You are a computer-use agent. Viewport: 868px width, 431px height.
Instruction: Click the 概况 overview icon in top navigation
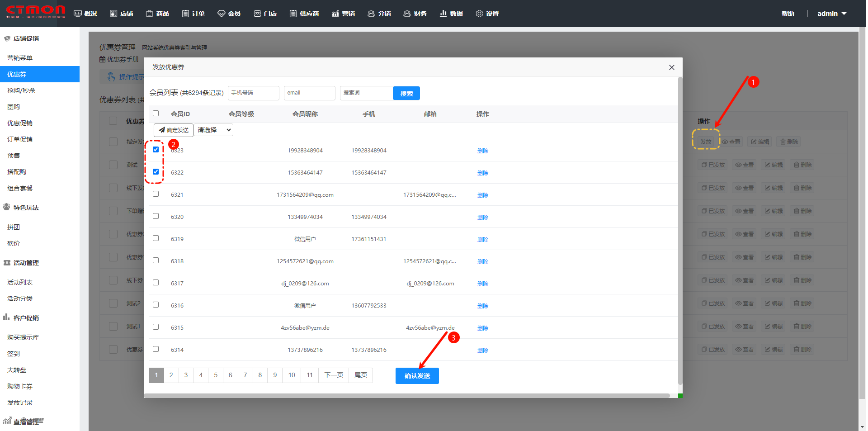pos(78,14)
